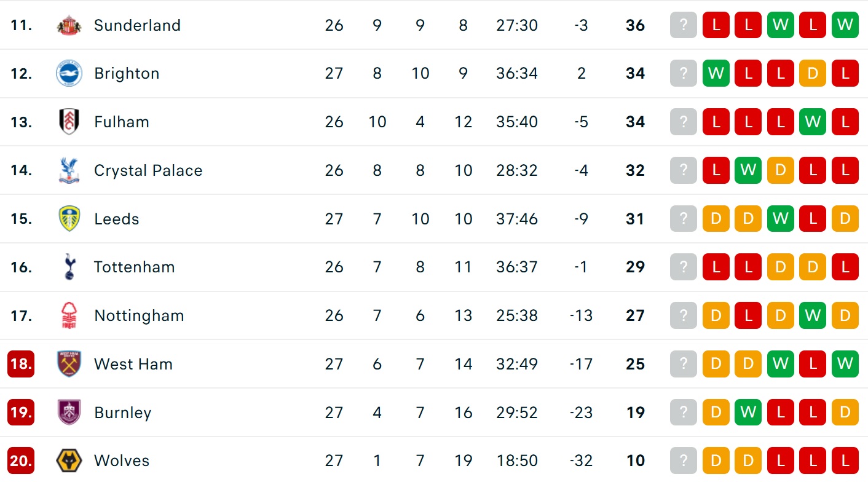Click the Fulham club crest icon

69,122
